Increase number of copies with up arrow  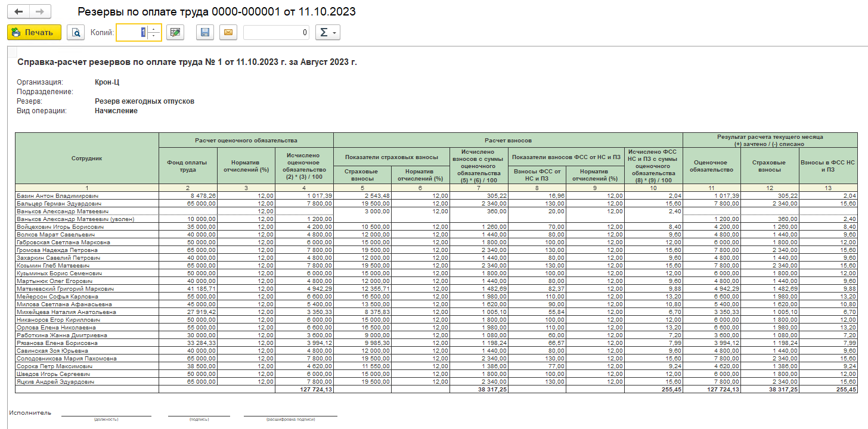[154, 29]
